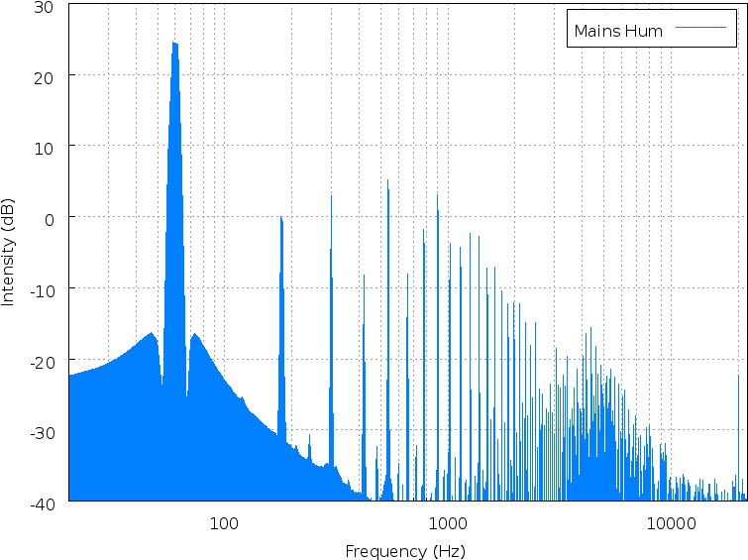The height and width of the screenshot is (560, 748).
Task: Click the 10000 x-axis tick label
Action: point(671,523)
